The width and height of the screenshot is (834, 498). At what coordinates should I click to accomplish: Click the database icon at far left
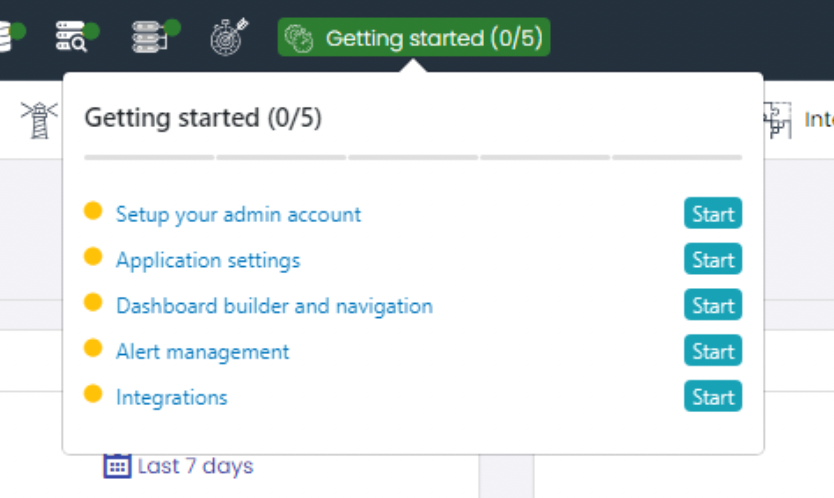click(x=6, y=36)
